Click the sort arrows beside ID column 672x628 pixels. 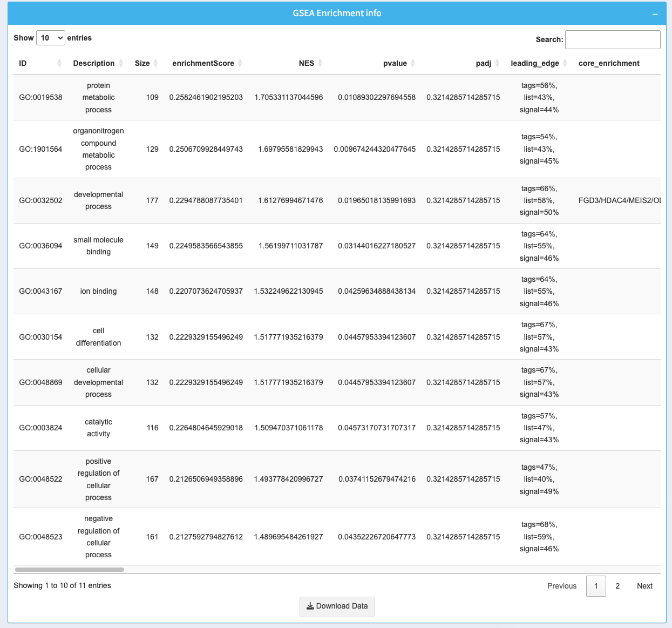click(x=59, y=63)
